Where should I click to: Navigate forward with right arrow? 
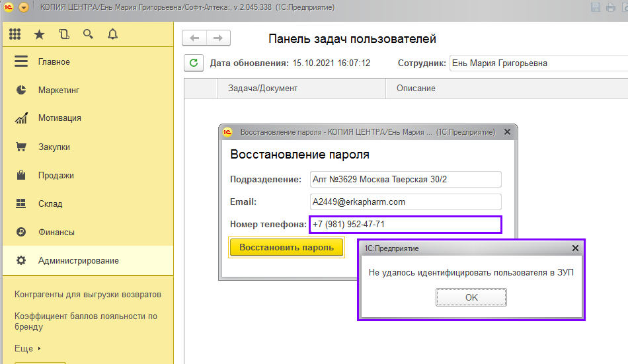[218, 38]
